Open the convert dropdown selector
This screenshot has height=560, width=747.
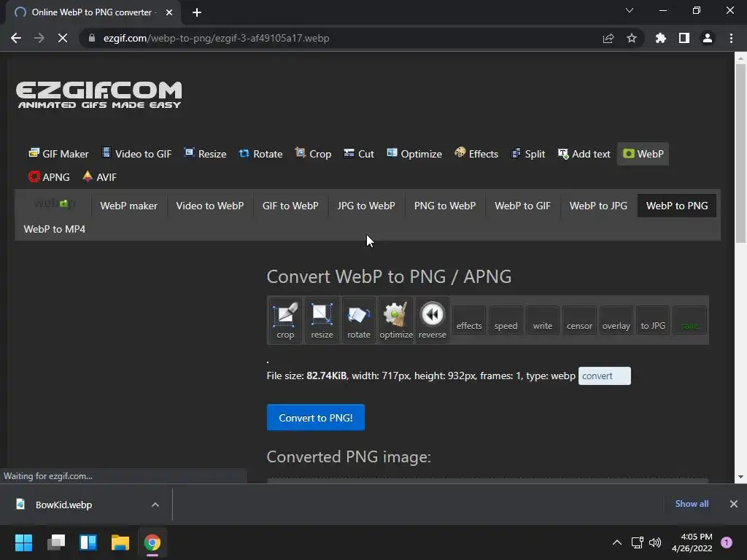pos(604,376)
